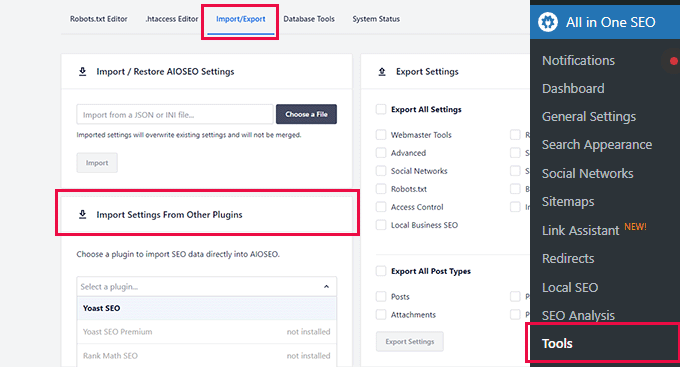This screenshot has height=367, width=680.
Task: Click the import file path field
Action: tap(175, 115)
